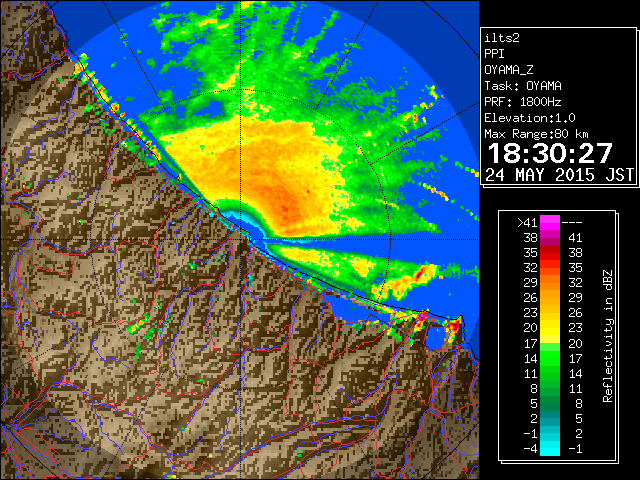Pick the dark green 5–8 dBZ legend band
Screen dimensions: 640x480
tap(550, 403)
